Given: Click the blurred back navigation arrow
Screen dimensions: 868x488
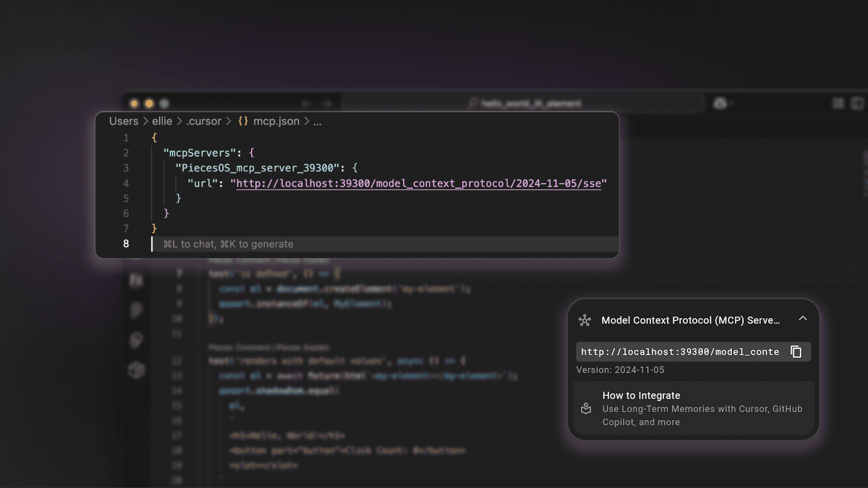Looking at the screenshot, I should point(306,104).
